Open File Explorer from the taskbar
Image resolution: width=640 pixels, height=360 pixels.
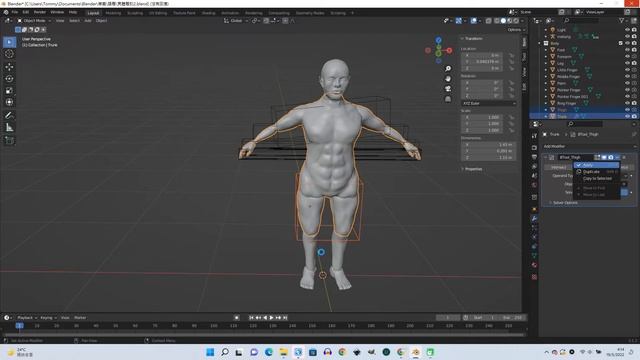283,352
